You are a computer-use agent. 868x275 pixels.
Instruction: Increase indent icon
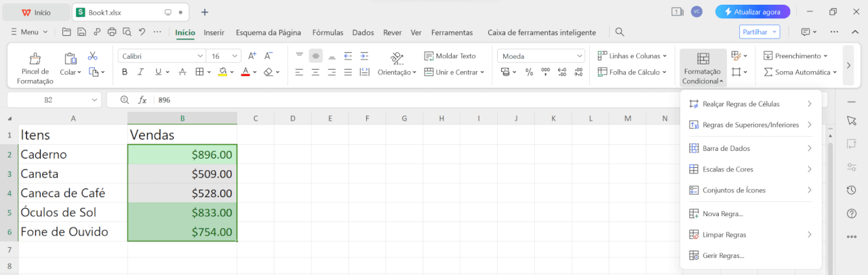(364, 56)
